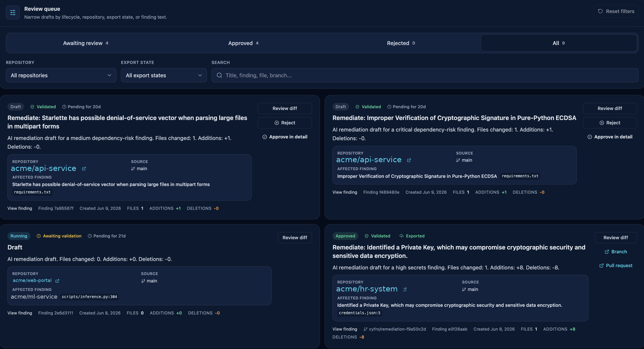This screenshot has width=644, height=349.
Task: Open Pull request link for Private Key draft
Action: pos(616,266)
